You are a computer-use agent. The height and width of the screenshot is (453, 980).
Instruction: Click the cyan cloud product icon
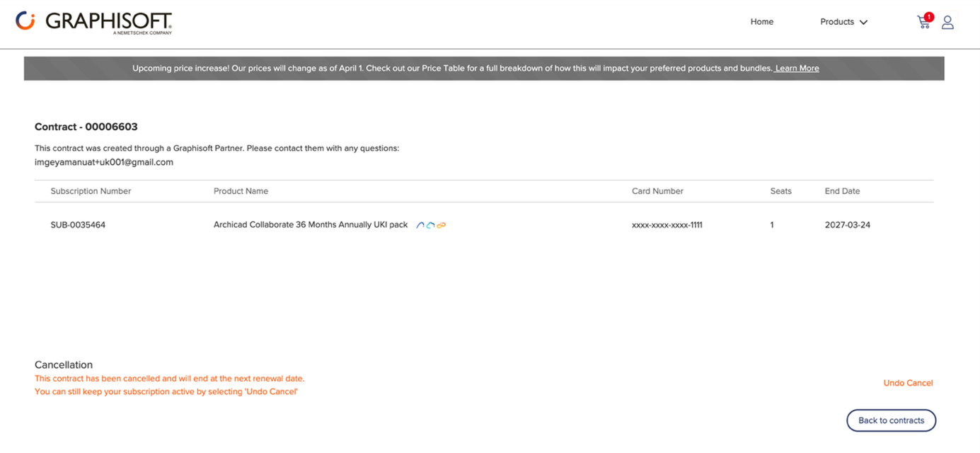(x=430, y=225)
